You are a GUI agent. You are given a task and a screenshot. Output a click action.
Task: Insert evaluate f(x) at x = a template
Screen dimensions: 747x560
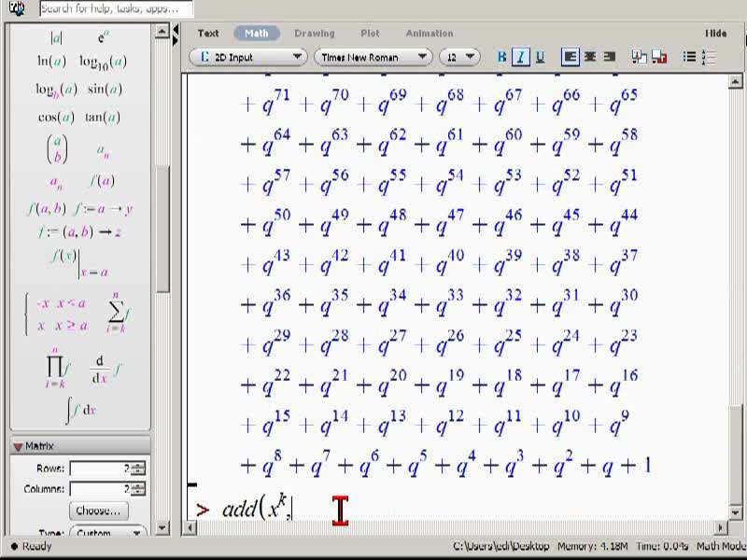click(x=78, y=263)
